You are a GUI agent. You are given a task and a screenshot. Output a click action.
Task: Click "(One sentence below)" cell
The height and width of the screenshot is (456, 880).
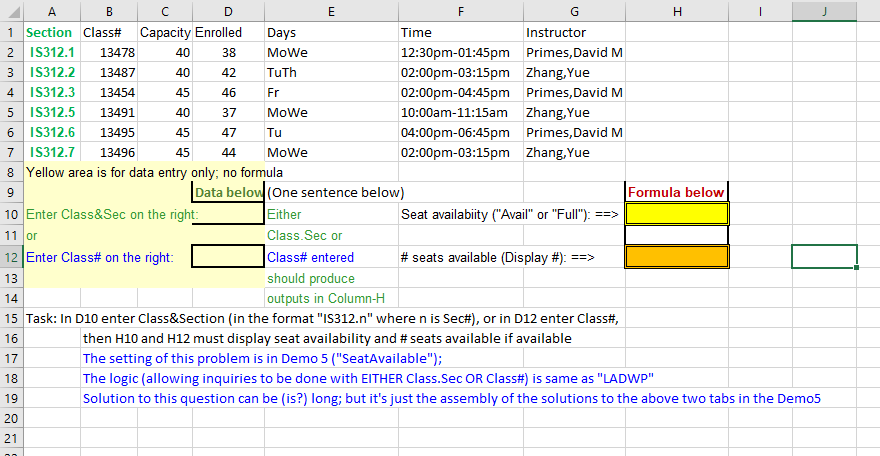pos(336,192)
